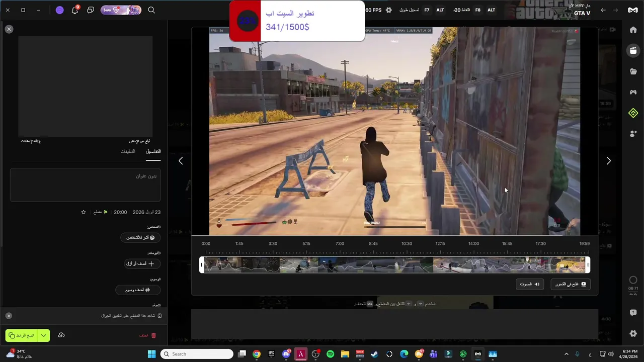Open the system volume tray icon
Screen dimensions: 644x362
point(611,354)
